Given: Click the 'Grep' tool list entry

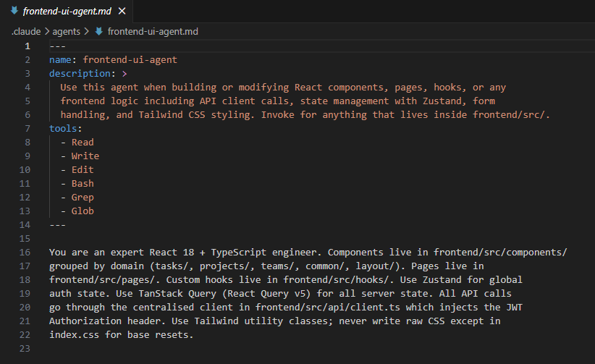Looking at the screenshot, I should [x=83, y=198].
